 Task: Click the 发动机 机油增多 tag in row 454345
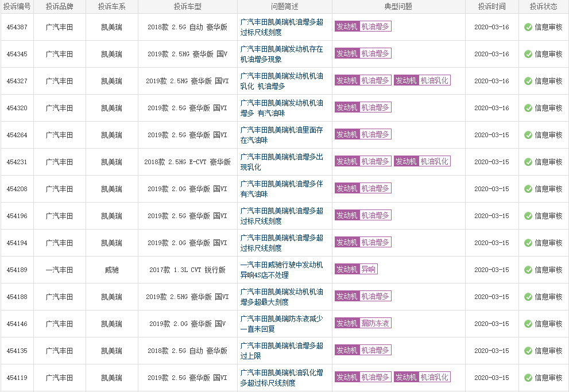[x=363, y=54]
